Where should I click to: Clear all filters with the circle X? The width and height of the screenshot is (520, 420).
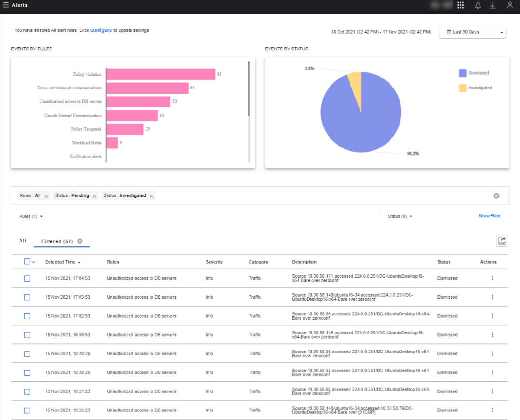[x=496, y=196]
